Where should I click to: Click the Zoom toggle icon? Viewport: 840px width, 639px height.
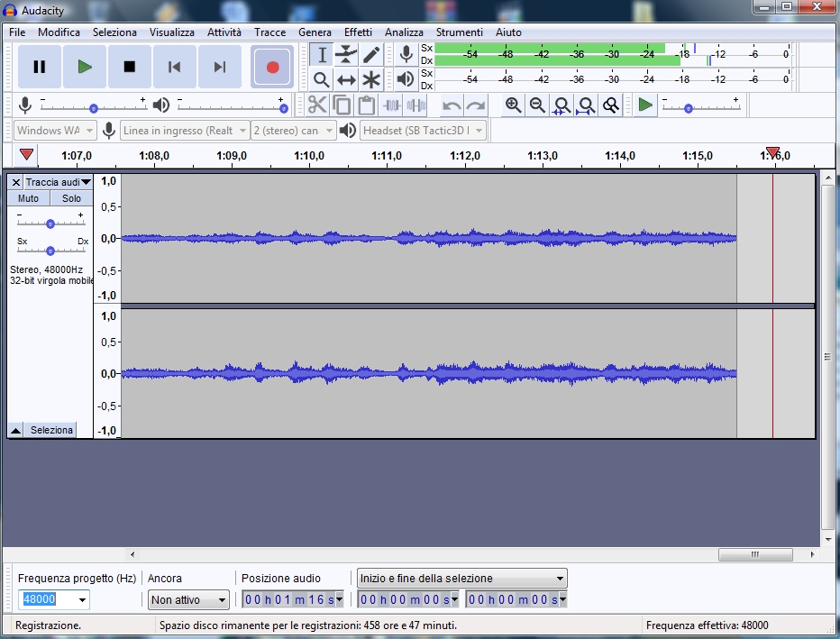611,105
